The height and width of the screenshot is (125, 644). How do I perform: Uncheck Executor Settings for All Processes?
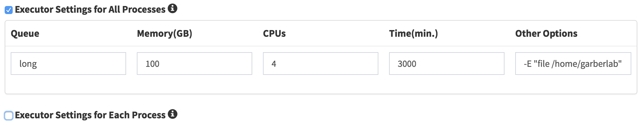(x=9, y=10)
